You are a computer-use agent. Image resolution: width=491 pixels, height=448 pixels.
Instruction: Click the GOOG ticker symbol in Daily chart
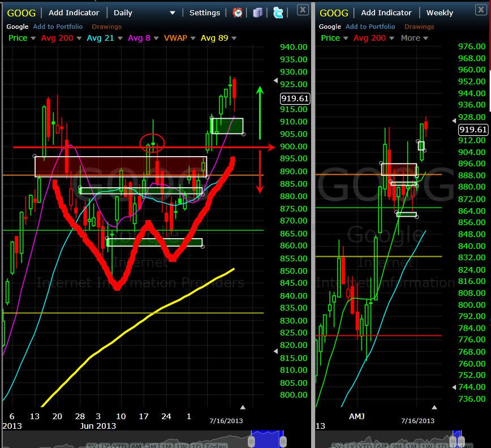coord(21,13)
